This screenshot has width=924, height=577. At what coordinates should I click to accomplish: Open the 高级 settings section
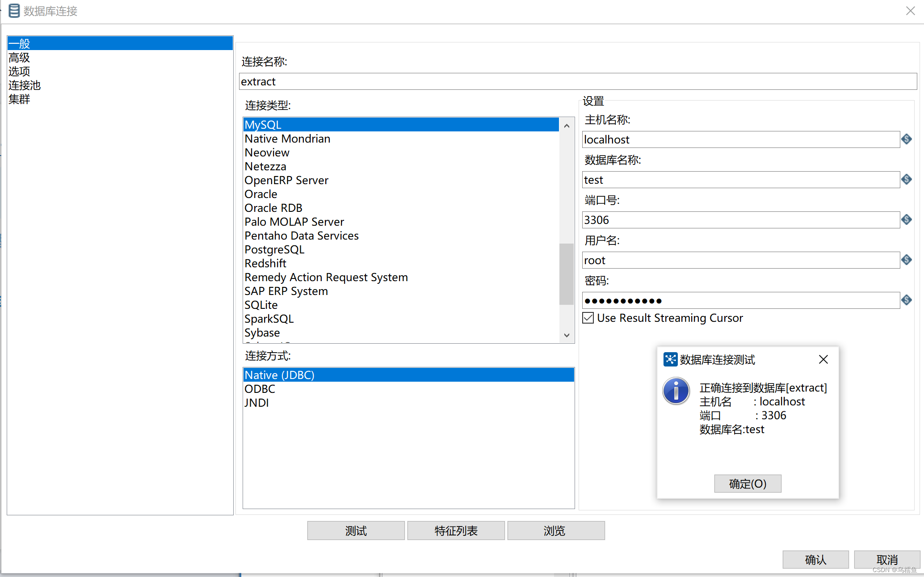coord(19,58)
